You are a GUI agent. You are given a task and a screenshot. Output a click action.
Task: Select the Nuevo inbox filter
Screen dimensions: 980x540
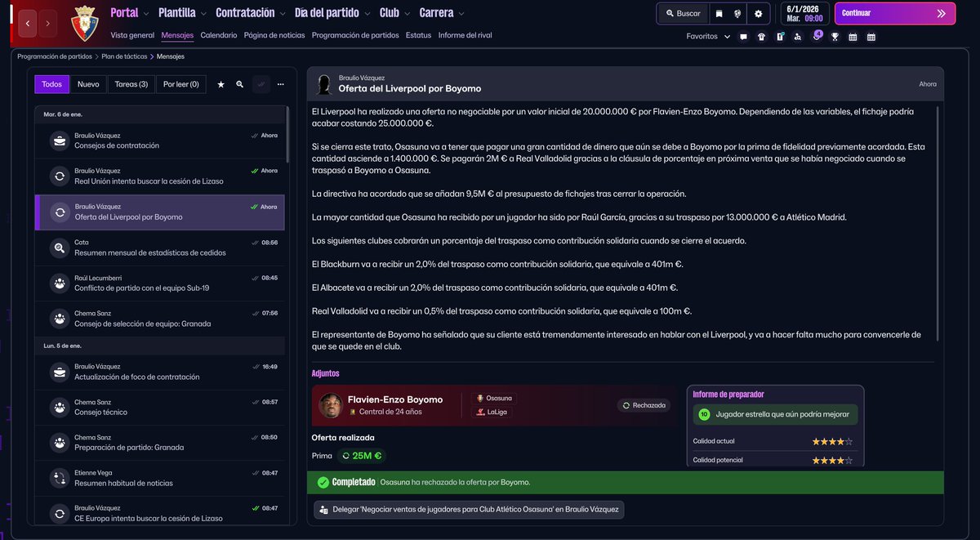[88, 84]
